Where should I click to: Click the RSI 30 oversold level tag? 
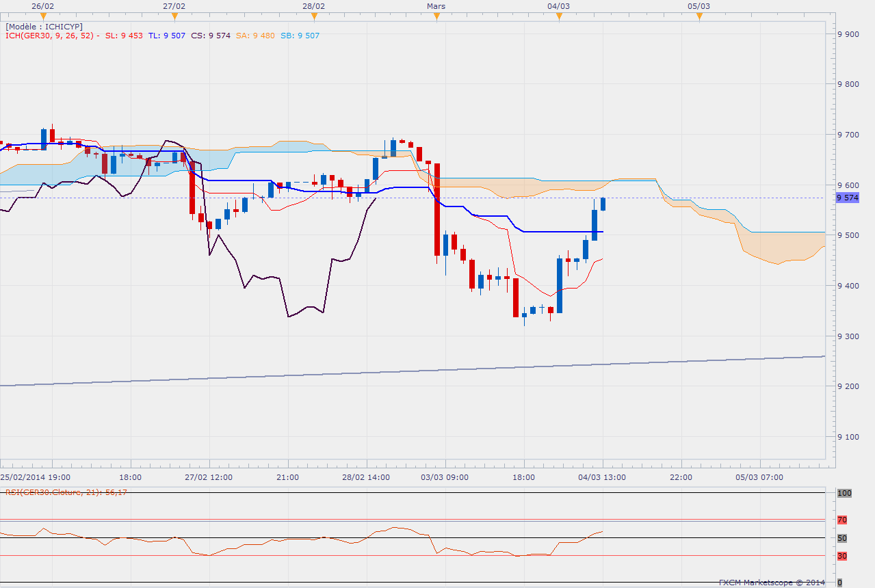[842, 556]
